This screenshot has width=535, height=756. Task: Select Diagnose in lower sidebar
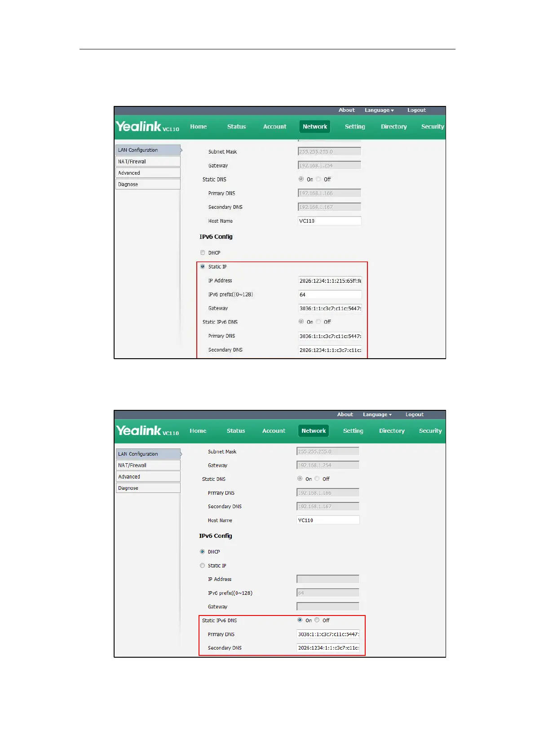[x=148, y=488]
